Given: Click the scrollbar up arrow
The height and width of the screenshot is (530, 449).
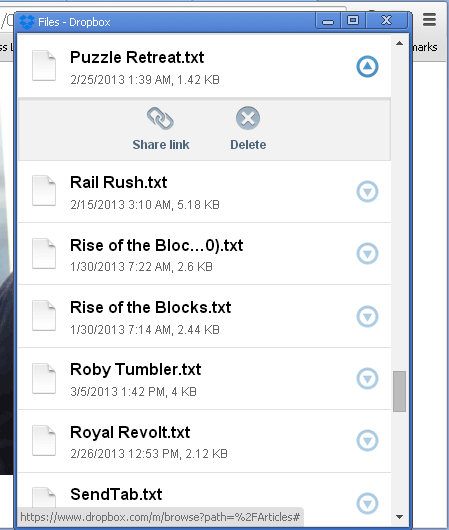Looking at the screenshot, I should [x=399, y=43].
